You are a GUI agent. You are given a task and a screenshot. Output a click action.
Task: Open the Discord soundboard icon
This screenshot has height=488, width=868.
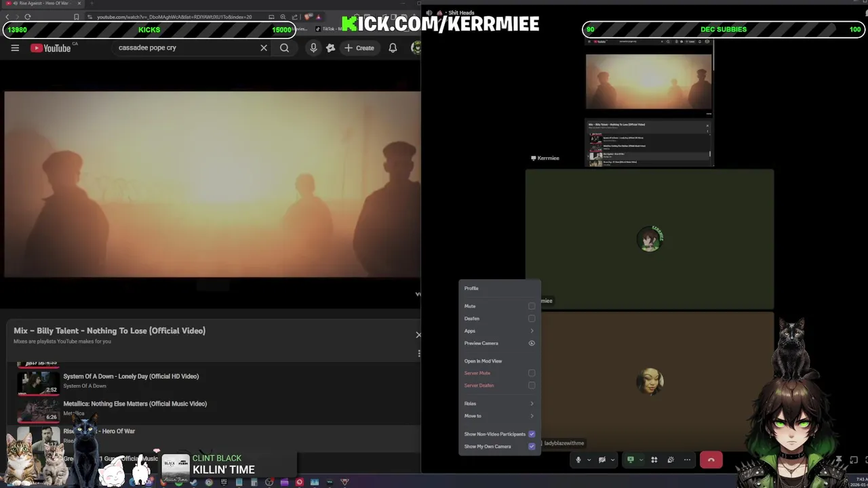[x=671, y=460]
